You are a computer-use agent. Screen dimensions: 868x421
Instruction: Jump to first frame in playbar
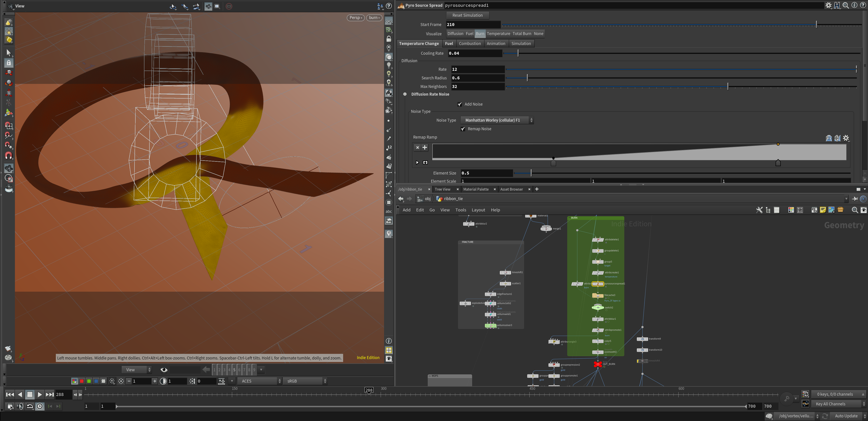(x=10, y=394)
